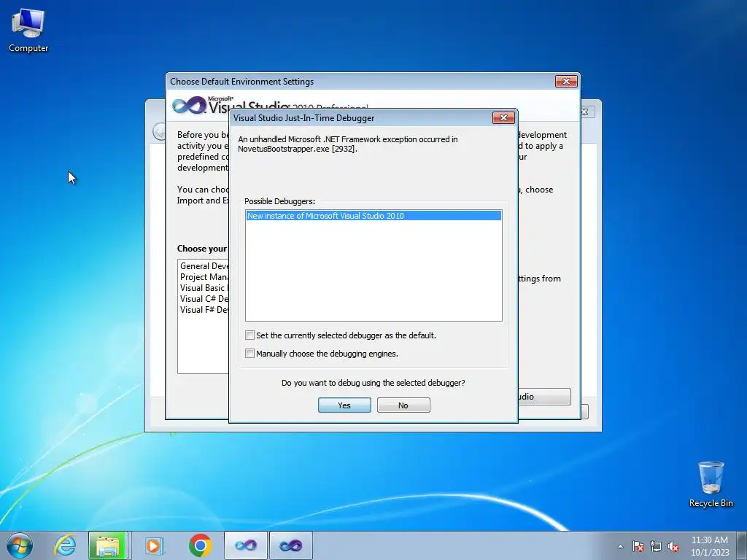The height and width of the screenshot is (560, 747).
Task: Open Windows Explorer folder taskbar icon
Action: coord(108,545)
